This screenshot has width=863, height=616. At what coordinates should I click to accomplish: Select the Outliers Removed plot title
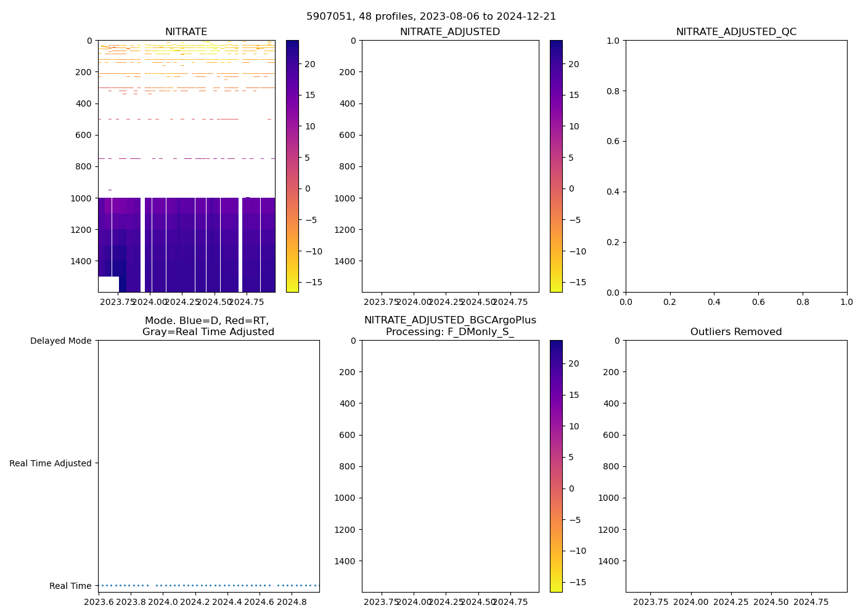pos(736,332)
